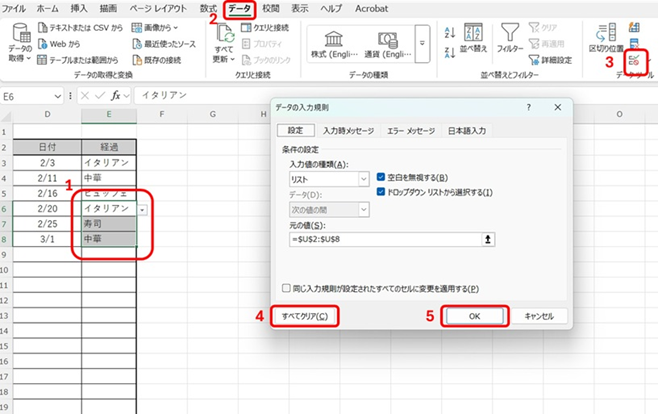This screenshot has height=414, width=658.
Task: Open the データ ribbon tab
Action: pos(239,8)
